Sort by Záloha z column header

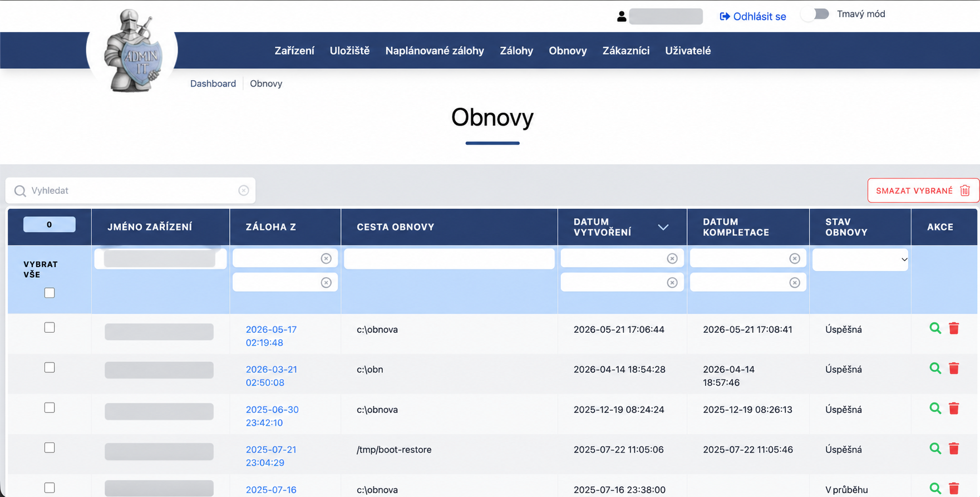(271, 227)
